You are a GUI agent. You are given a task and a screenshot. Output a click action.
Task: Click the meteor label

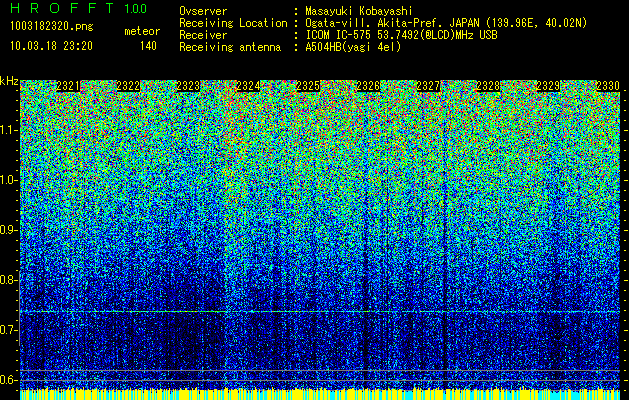(x=142, y=31)
